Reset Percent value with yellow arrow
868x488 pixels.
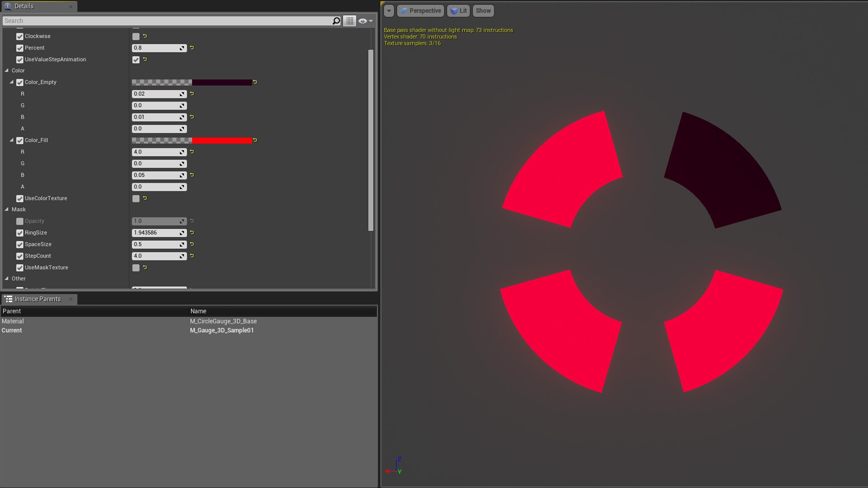192,47
